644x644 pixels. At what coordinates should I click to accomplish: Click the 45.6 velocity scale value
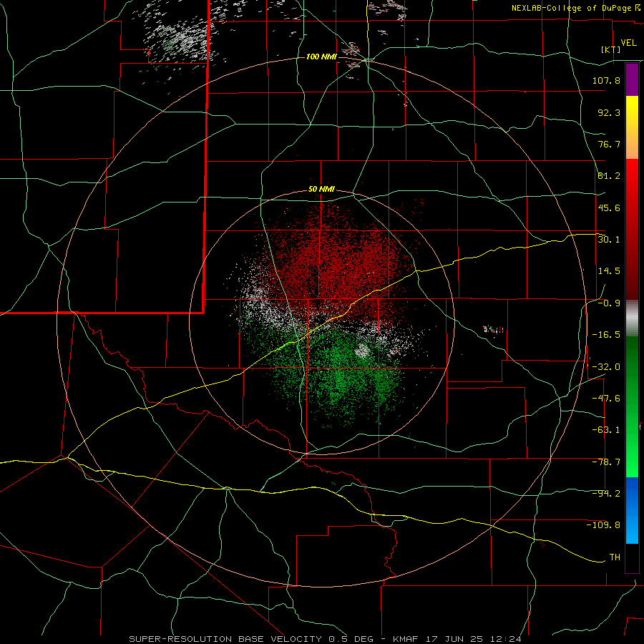(x=609, y=208)
